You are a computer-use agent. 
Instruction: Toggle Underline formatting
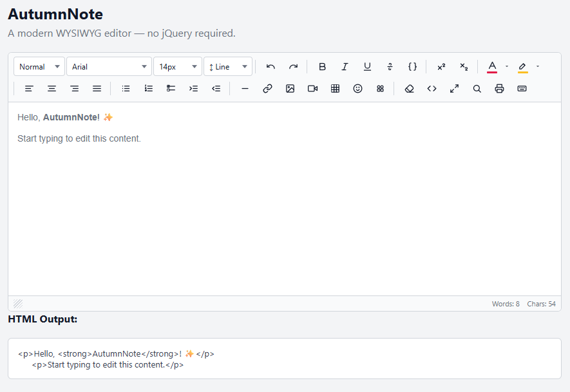tap(367, 67)
